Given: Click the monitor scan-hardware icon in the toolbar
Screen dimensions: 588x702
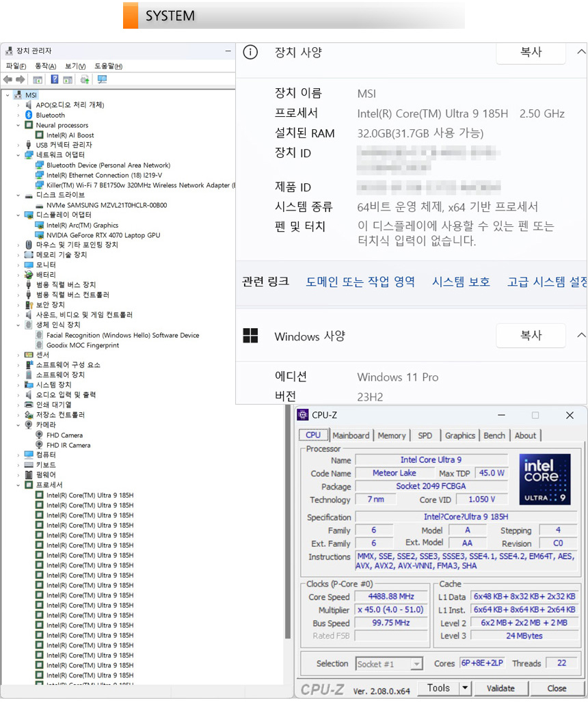Looking at the screenshot, I should click(102, 80).
